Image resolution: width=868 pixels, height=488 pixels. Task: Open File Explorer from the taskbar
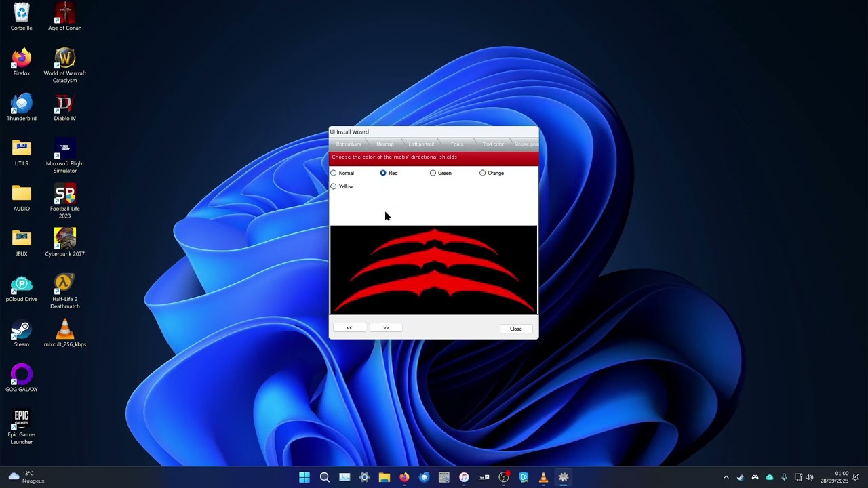pyautogui.click(x=384, y=477)
